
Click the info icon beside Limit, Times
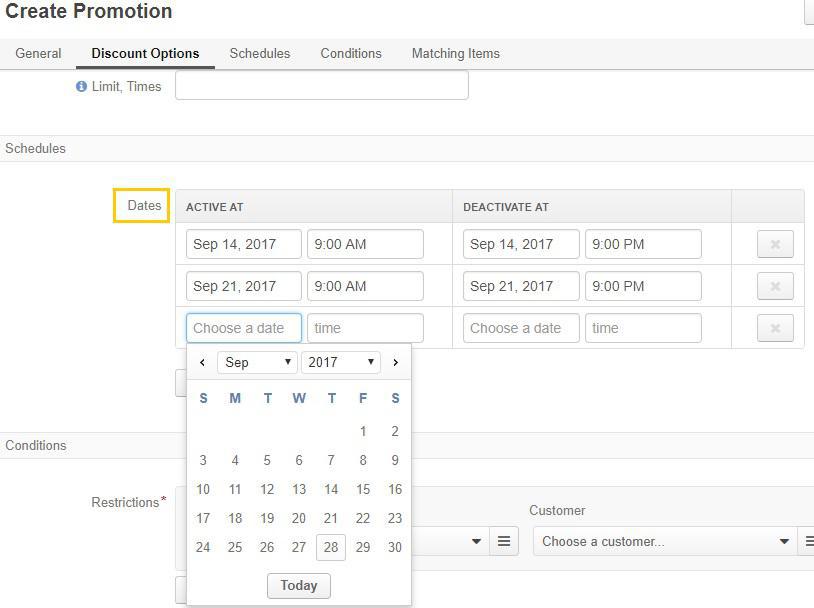81,86
